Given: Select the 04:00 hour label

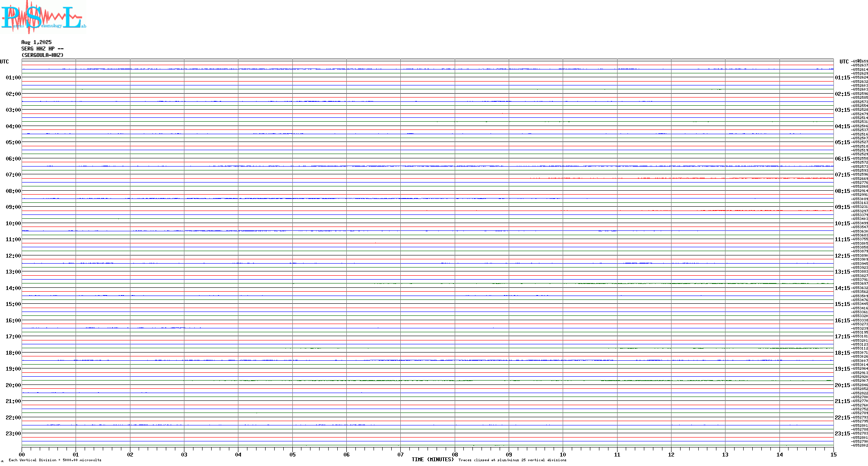Looking at the screenshot, I should click(x=13, y=126).
